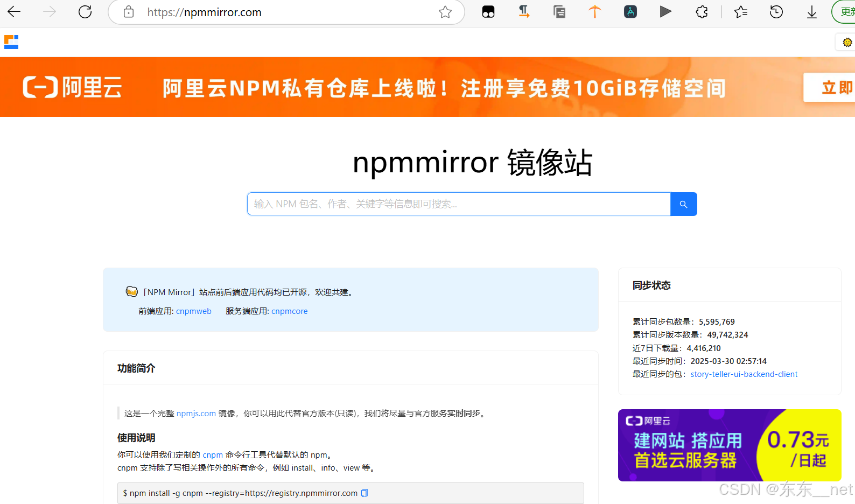Click the address bar URL npmmirror.com
Image resolution: width=855 pixels, height=504 pixels.
tap(205, 12)
